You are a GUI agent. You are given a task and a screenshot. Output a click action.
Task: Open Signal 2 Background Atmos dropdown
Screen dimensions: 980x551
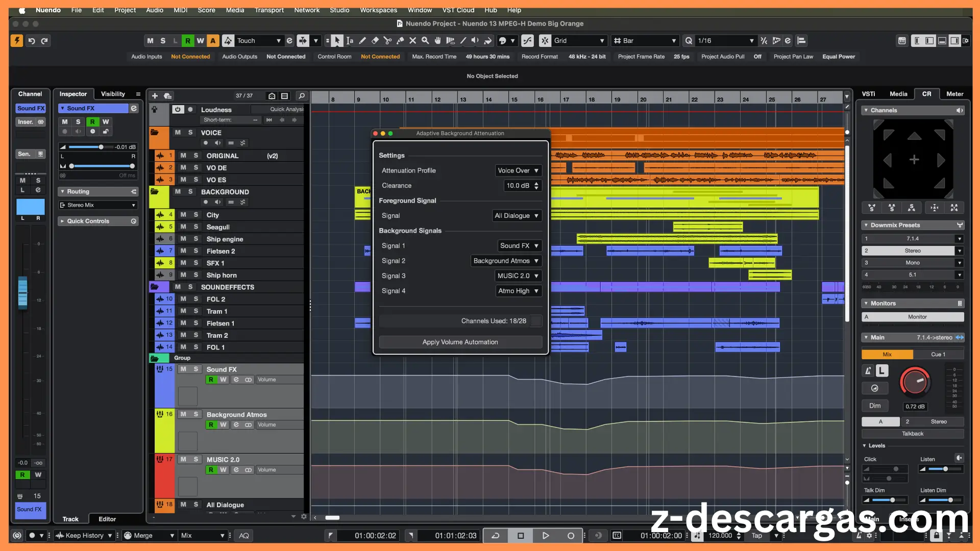506,261
